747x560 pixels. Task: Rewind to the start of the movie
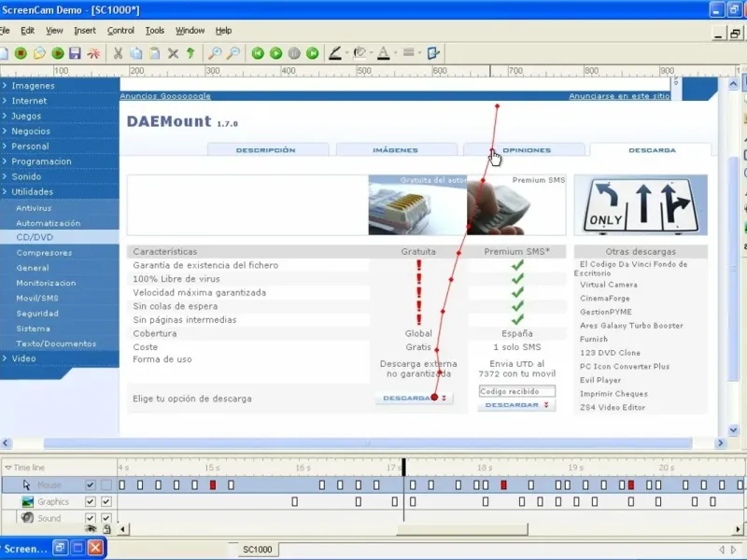pos(258,53)
